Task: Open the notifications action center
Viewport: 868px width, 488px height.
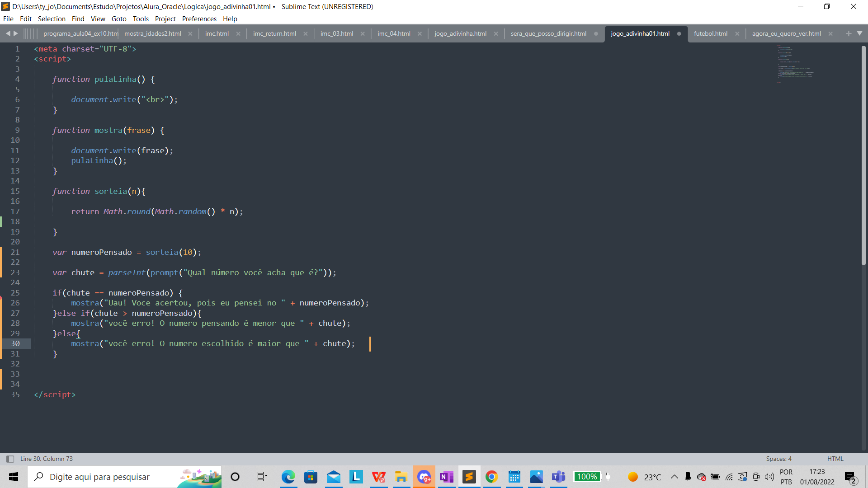Action: (x=850, y=477)
